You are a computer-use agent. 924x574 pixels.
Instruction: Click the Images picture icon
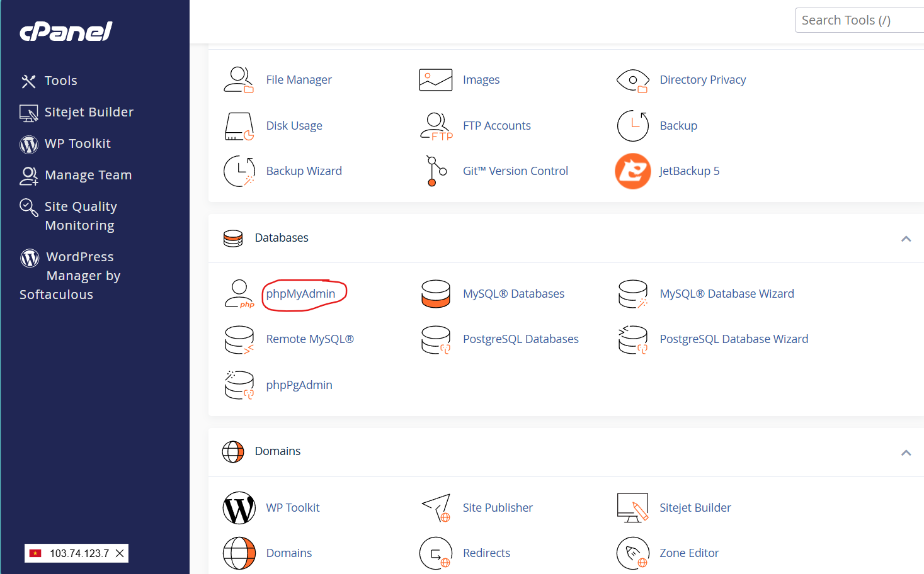coord(436,80)
